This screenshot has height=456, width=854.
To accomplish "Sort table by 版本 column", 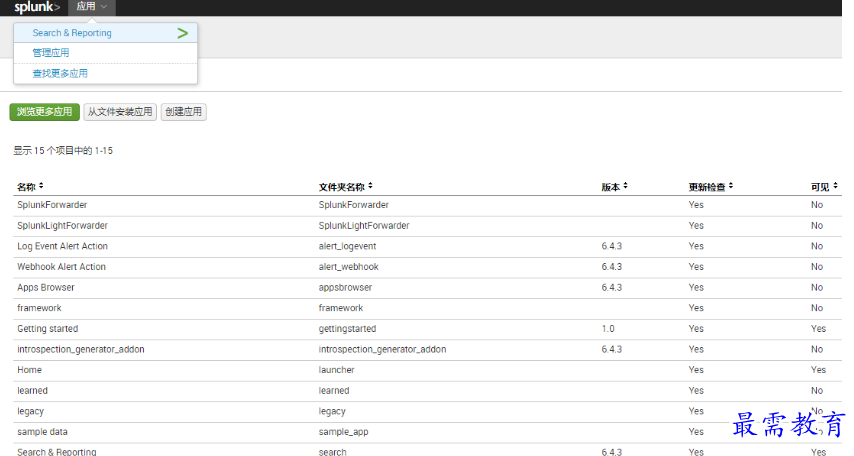I will 614,187.
